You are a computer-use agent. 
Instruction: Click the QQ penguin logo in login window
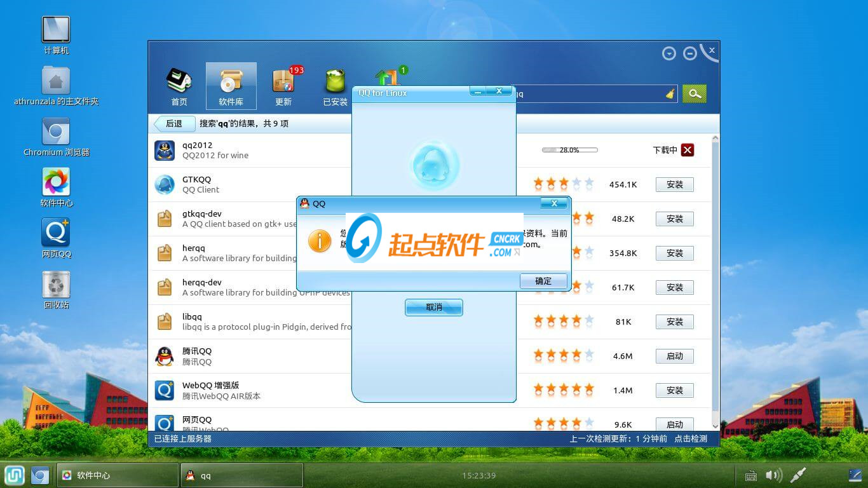[x=434, y=166]
